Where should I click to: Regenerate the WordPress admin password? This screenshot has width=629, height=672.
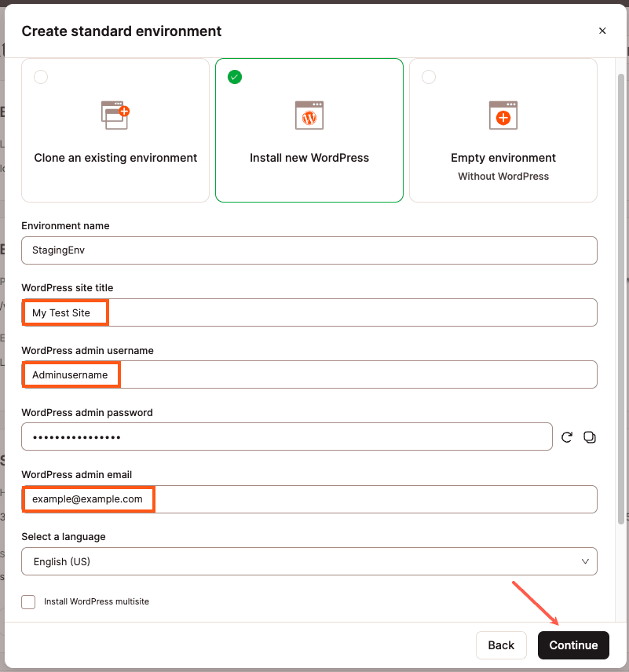566,436
